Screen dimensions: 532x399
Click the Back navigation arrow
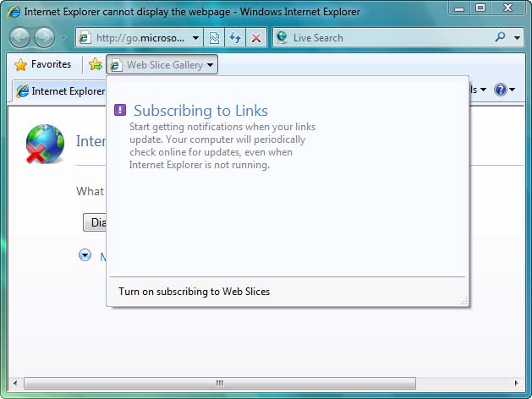tap(20, 38)
